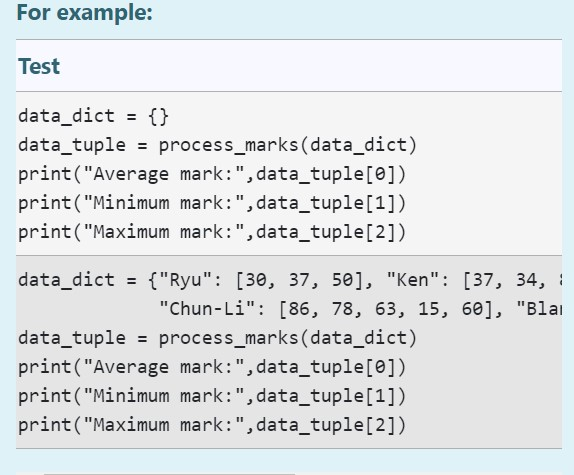Click the horizontal scrollbar below the table
Screen dimensions: 574x475
pos(169,474)
